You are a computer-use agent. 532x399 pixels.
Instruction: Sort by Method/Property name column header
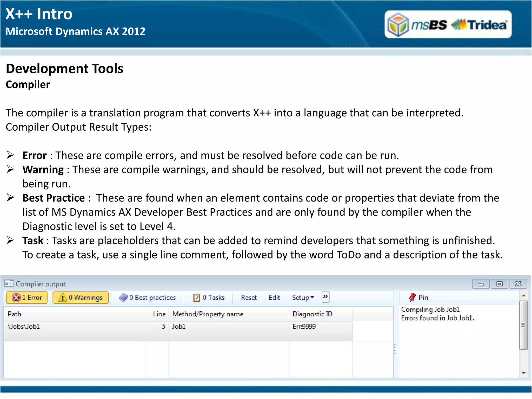229,314
